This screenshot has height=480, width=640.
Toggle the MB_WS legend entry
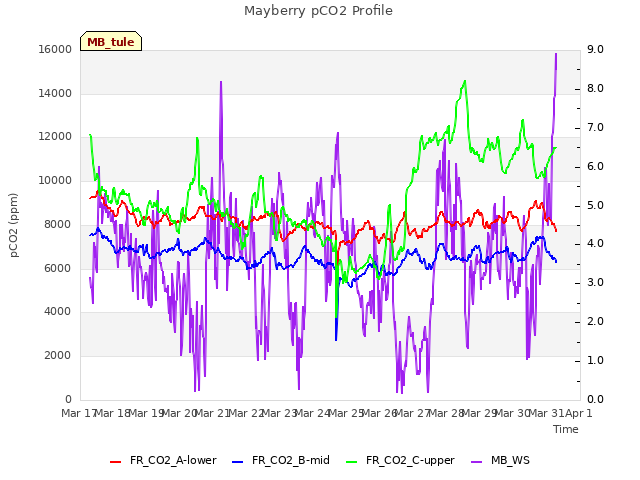click(x=500, y=460)
